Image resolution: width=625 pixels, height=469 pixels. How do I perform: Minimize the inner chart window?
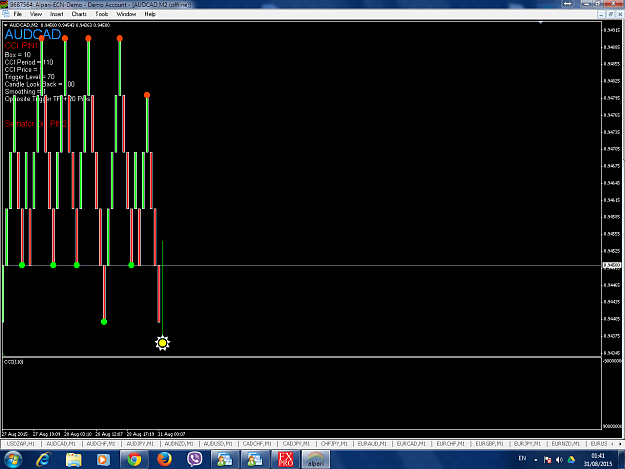click(601, 14)
